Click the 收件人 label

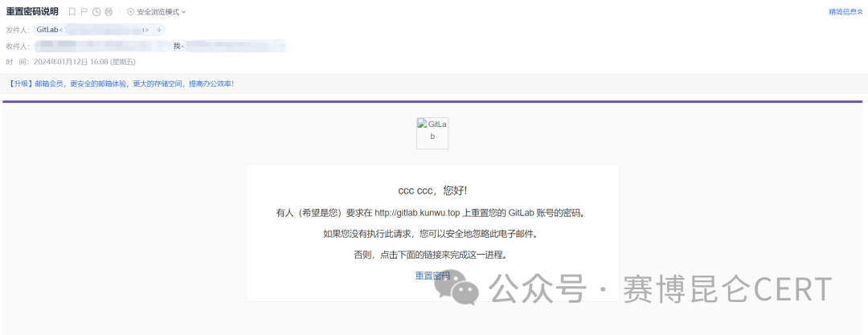click(x=18, y=46)
